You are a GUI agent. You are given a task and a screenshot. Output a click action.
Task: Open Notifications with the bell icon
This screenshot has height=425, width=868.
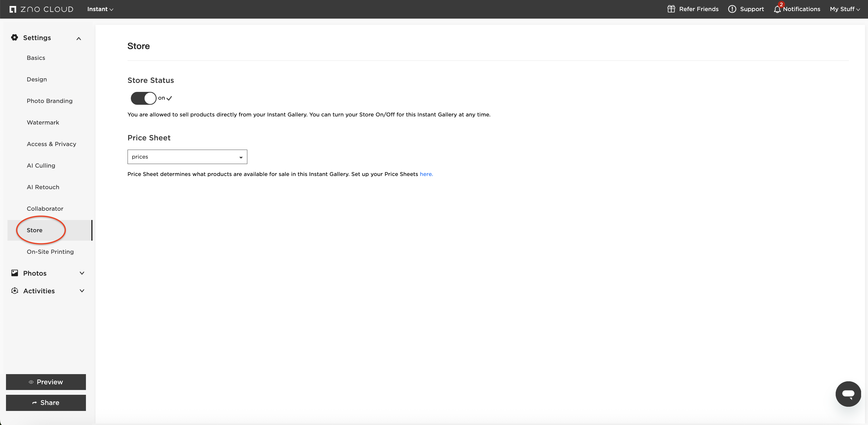click(778, 9)
